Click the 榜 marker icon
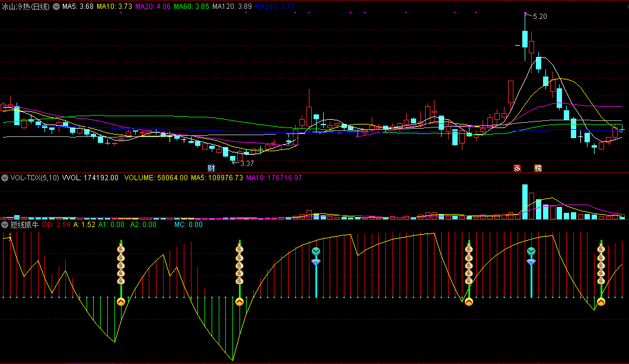The width and height of the screenshot is (629, 364). point(538,168)
